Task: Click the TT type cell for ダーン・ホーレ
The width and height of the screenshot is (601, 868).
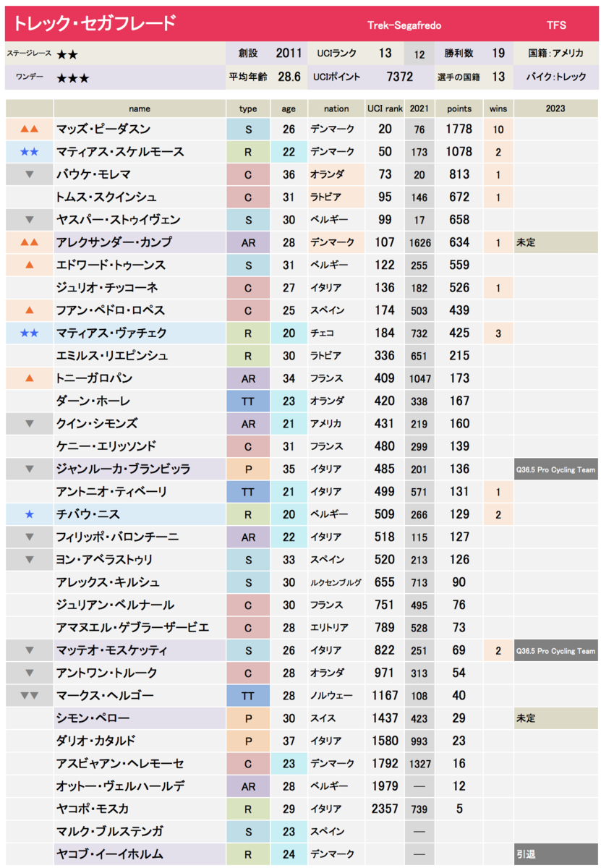Action: 248,401
